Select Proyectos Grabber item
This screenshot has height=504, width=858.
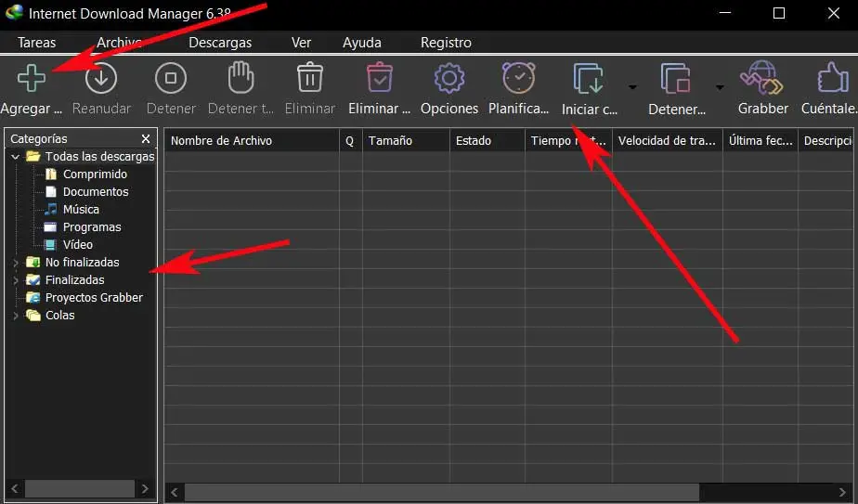point(94,298)
